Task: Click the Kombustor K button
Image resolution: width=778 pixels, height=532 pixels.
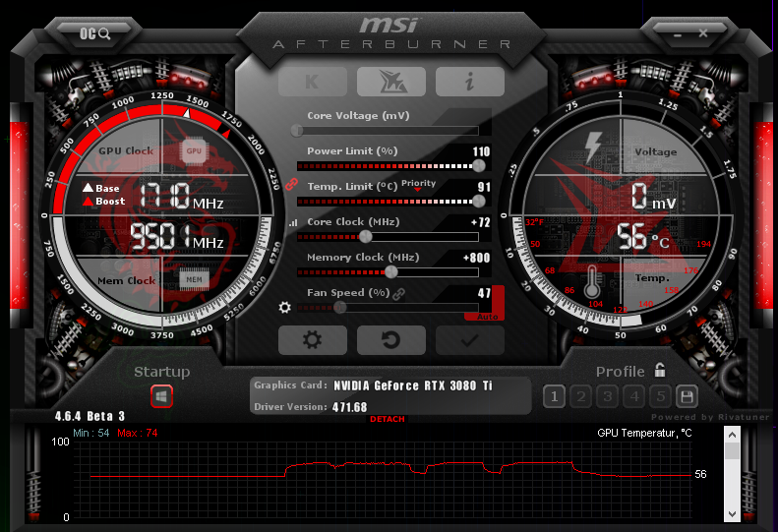Action: coord(312,82)
